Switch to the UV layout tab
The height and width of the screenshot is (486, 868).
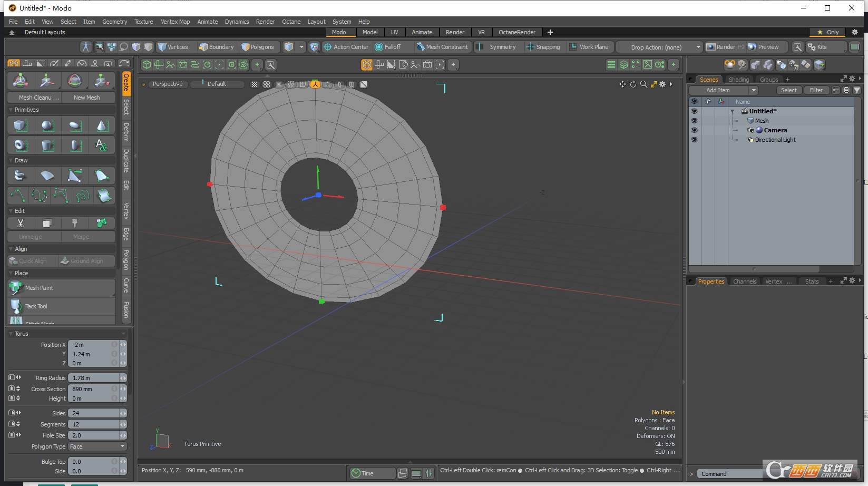(x=394, y=32)
